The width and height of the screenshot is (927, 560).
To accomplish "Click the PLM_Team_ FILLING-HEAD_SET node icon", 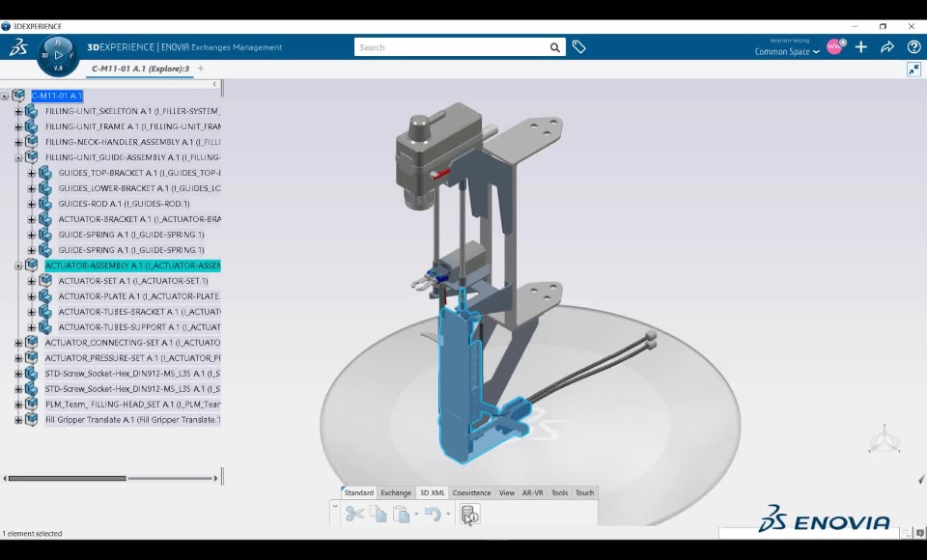I will 31,405.
